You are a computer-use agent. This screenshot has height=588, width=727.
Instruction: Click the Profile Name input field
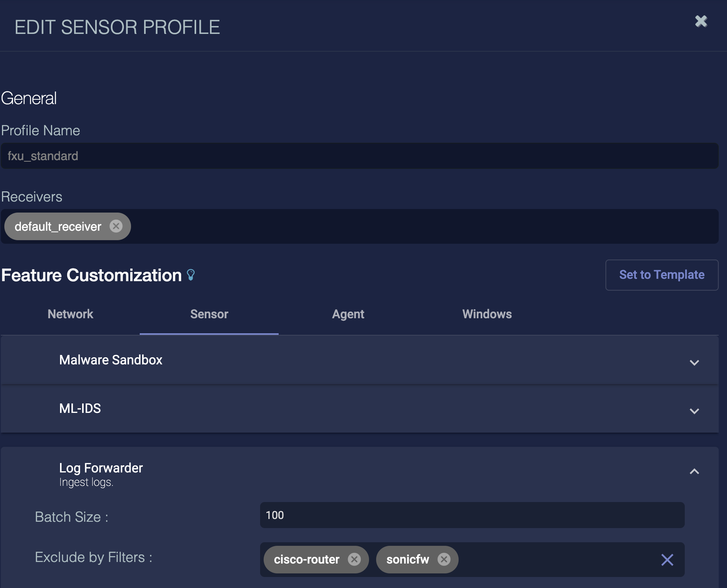point(359,156)
